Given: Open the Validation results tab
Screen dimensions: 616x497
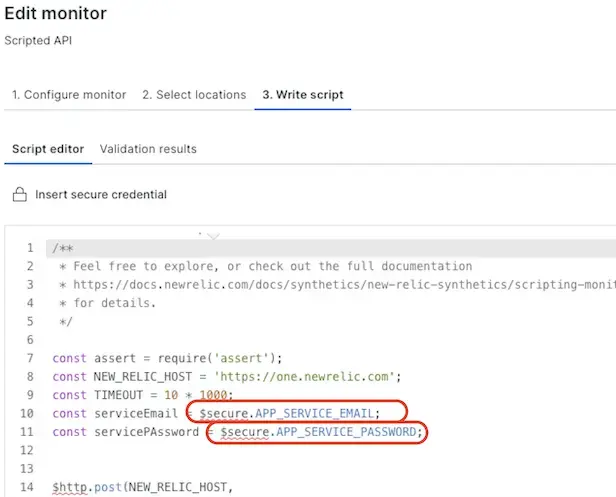Looking at the screenshot, I should point(148,149).
